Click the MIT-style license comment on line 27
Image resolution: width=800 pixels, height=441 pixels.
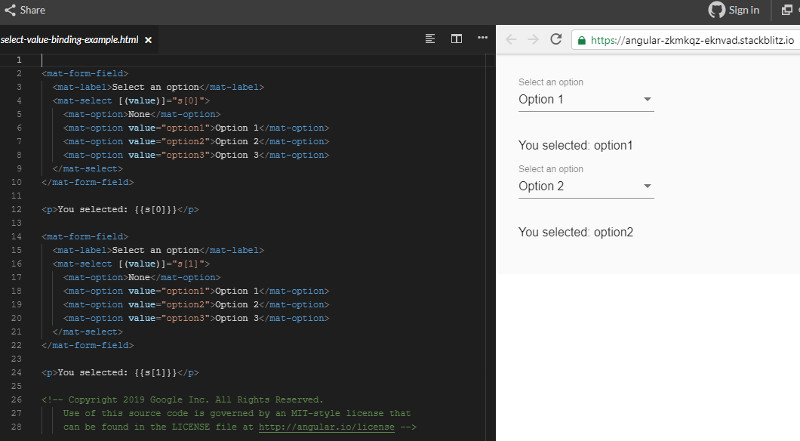237,413
